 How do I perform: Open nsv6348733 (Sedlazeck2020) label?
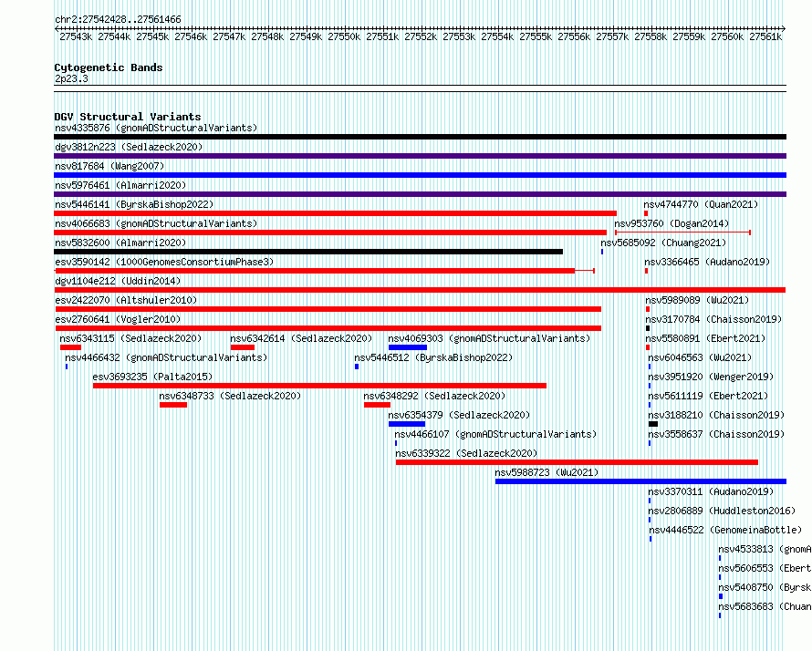(x=231, y=396)
